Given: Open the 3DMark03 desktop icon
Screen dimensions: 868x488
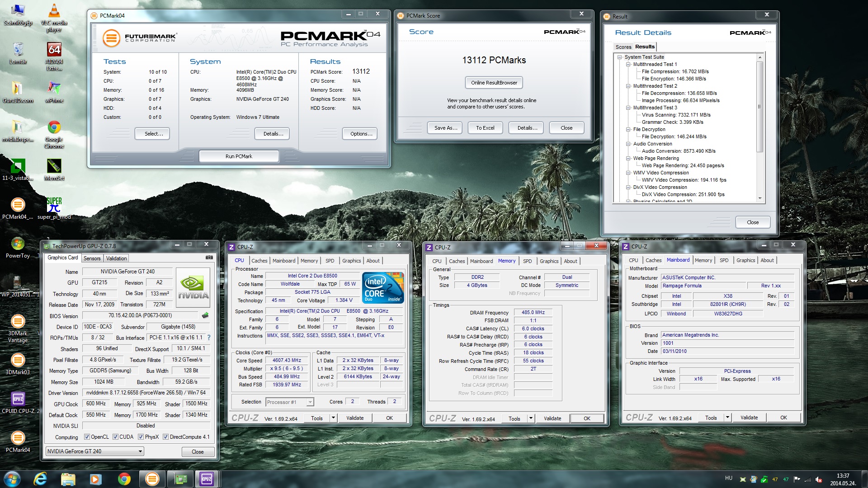Looking at the screenshot, I should (18, 364).
